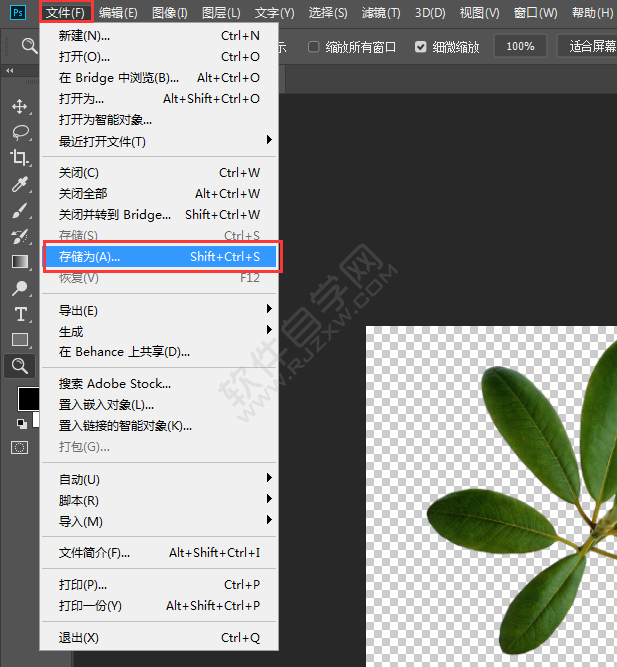Open the 视图(V) menu
Screen dimensions: 617x667
click(480, 13)
